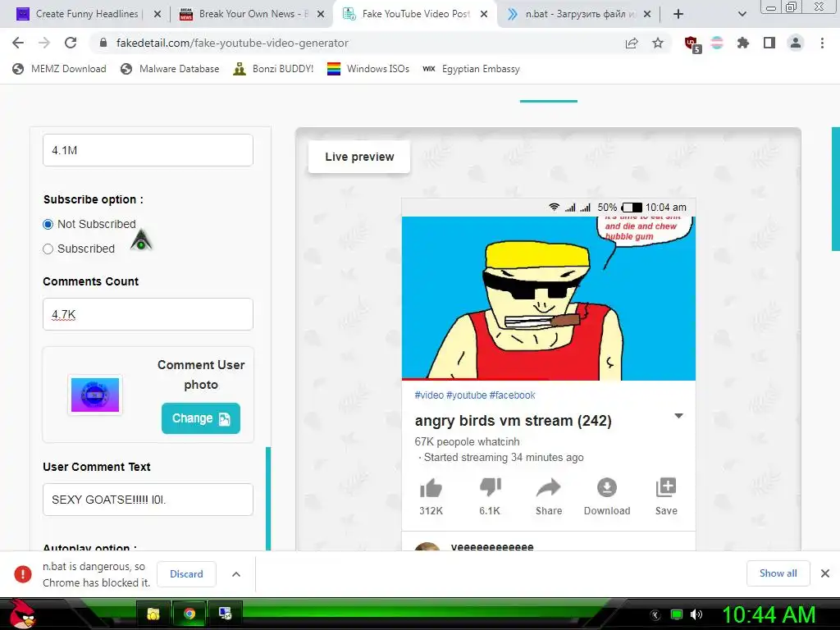
Task: Go back to the previous page
Action: click(18, 43)
